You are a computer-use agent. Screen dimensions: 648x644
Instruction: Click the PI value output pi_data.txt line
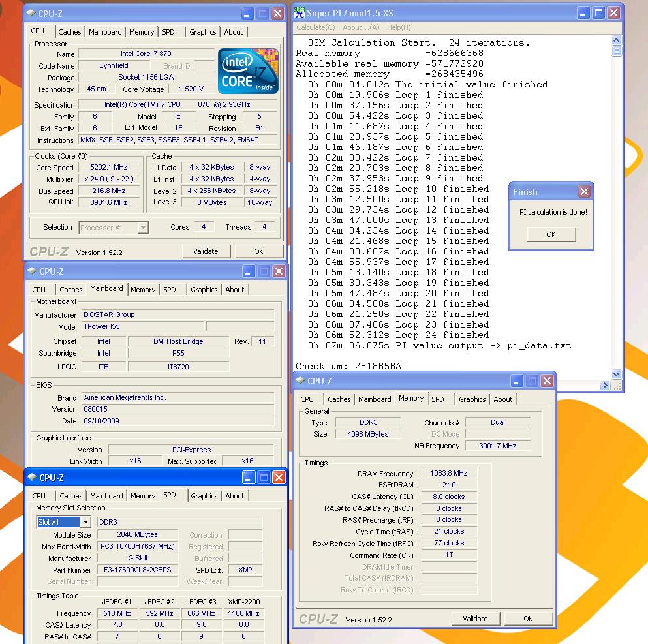(439, 345)
